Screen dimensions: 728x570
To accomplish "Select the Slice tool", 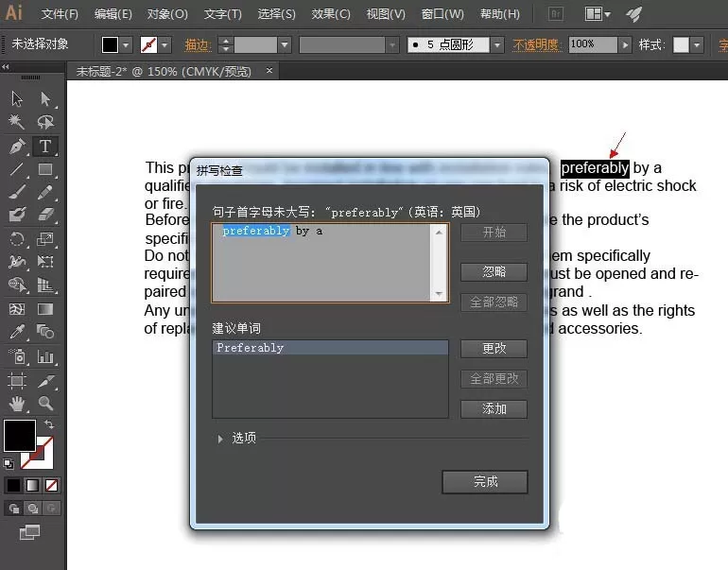I will click(x=45, y=381).
